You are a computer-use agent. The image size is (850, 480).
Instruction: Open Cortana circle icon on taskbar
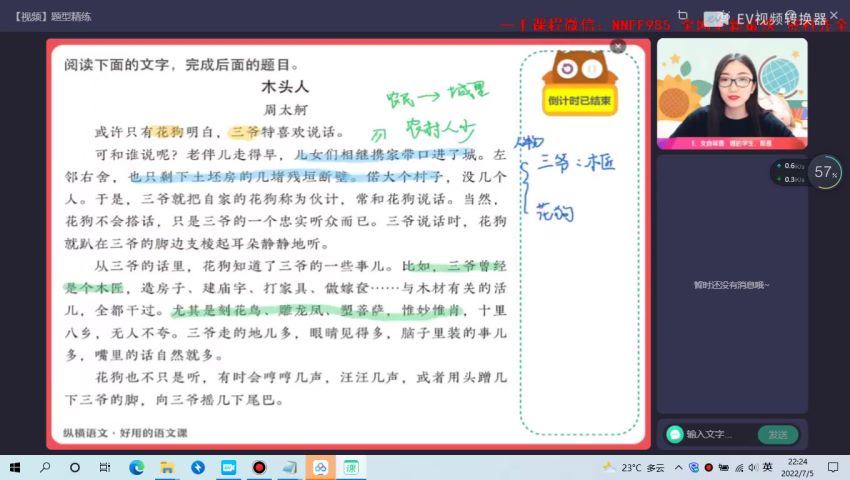(x=75, y=468)
